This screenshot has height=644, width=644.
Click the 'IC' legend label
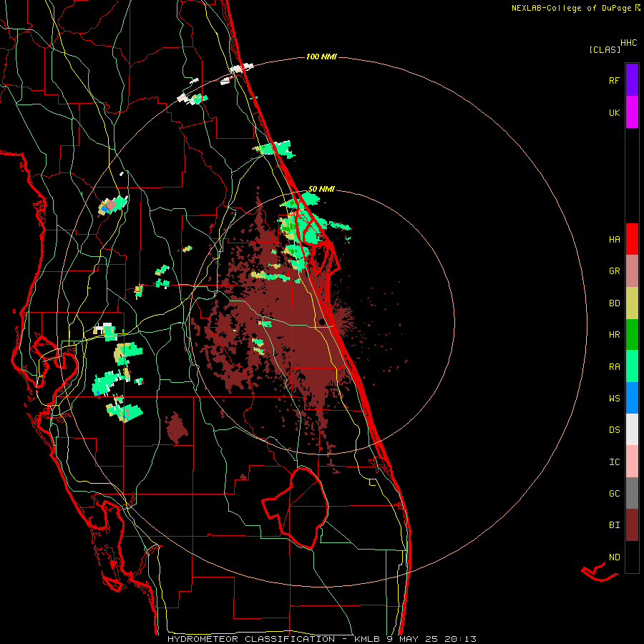tap(614, 462)
